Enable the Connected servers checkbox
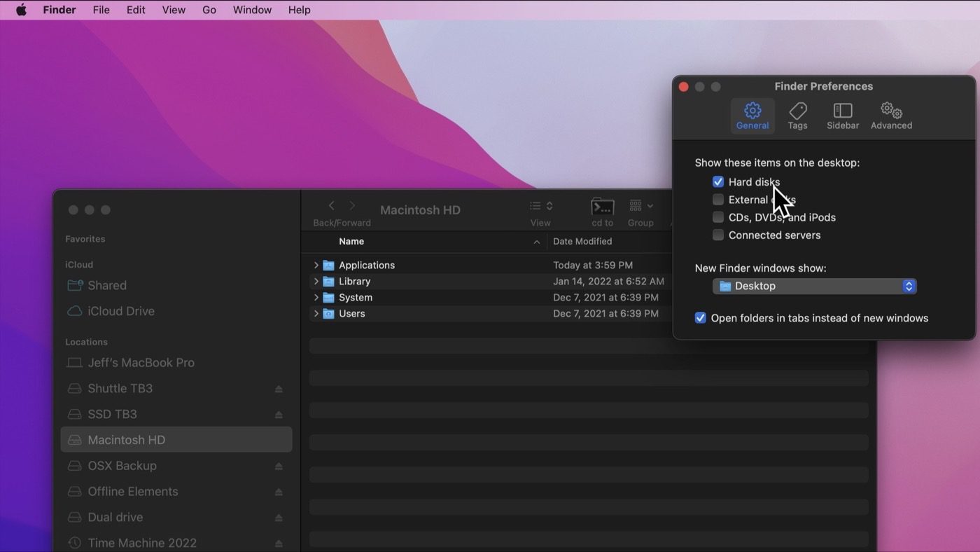 coord(718,235)
